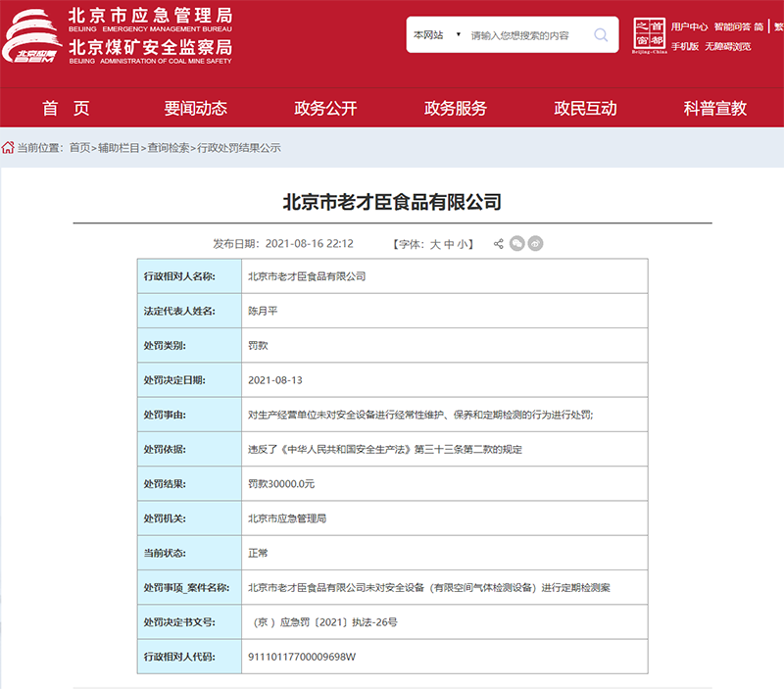784x689 pixels.
Task: Open the 手机版 mobile version link
Action: [x=685, y=46]
